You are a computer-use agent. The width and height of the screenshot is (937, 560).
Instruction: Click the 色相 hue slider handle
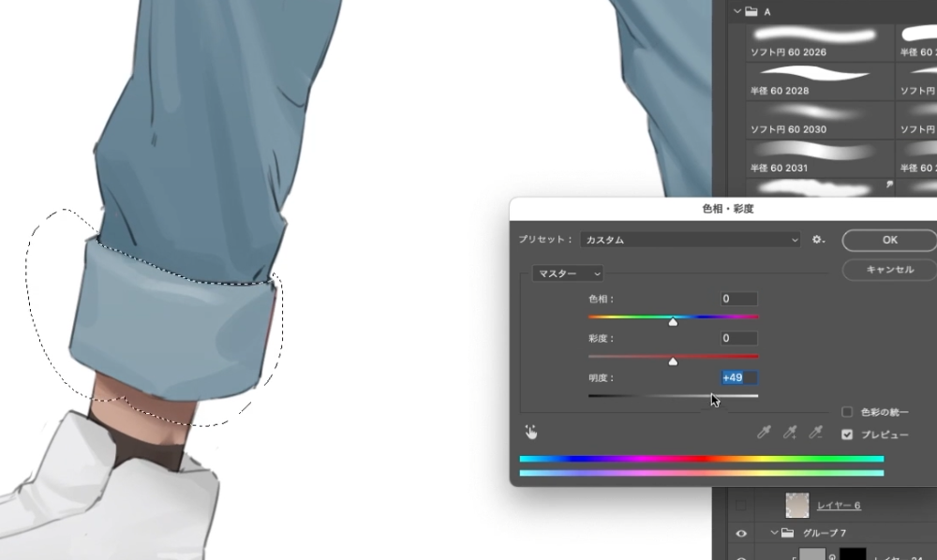pos(673,322)
